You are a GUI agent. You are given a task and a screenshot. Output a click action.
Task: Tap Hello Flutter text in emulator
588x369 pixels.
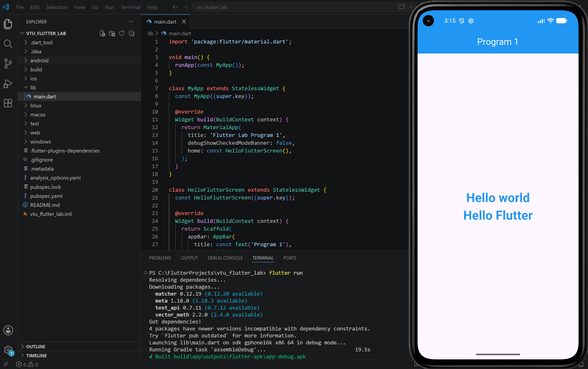[498, 216]
